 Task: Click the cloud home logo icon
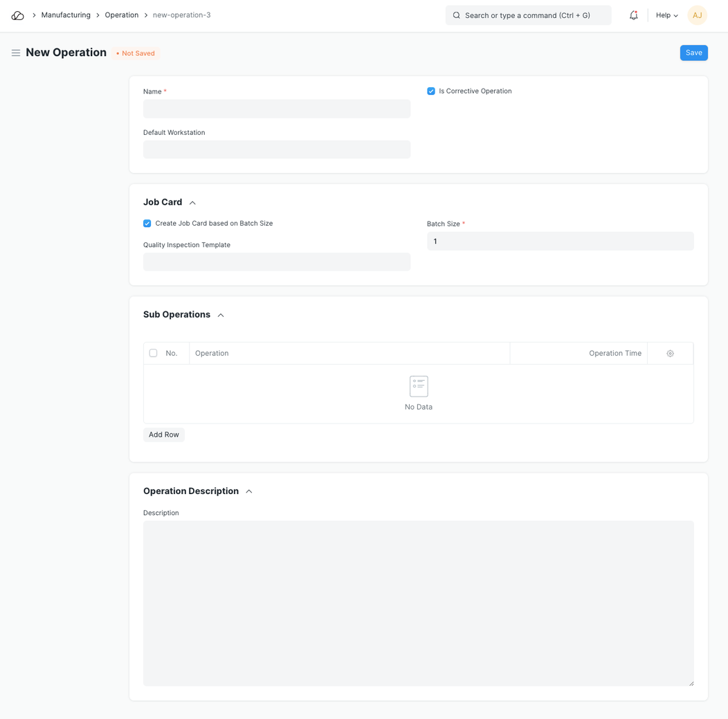(x=18, y=15)
